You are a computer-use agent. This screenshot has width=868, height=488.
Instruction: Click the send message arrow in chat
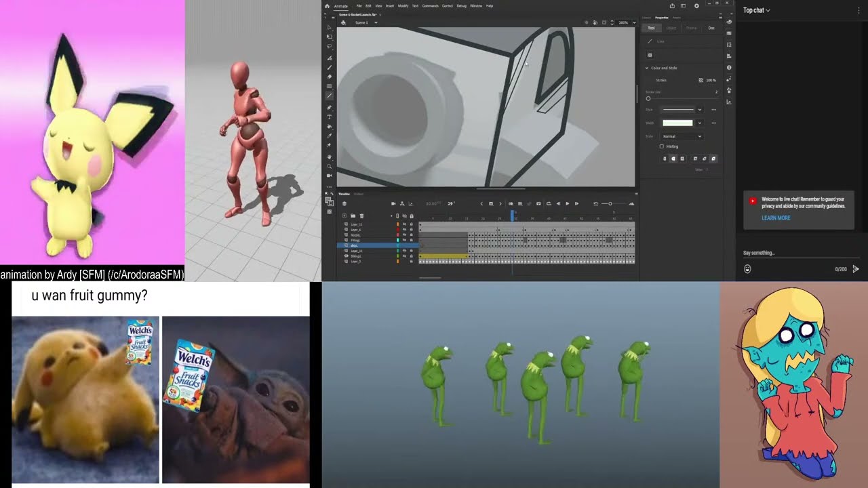[x=856, y=269]
